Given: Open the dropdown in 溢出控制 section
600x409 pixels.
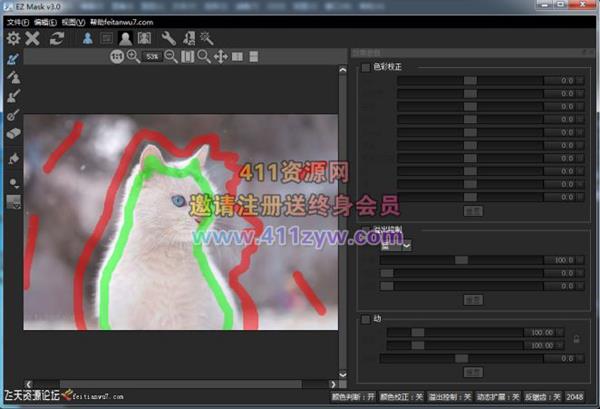Looking at the screenshot, I should coord(407,245).
